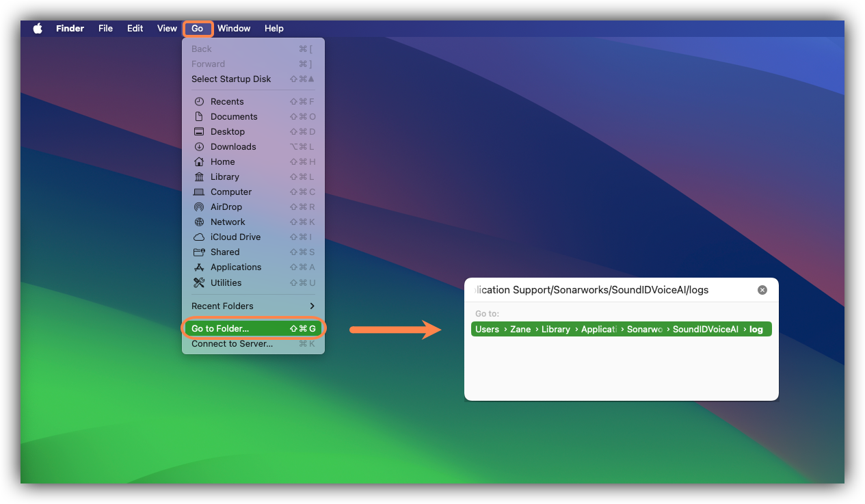Viewport: 865px width, 504px height.
Task: Click the iCloud Drive cloud icon
Action: (x=199, y=237)
